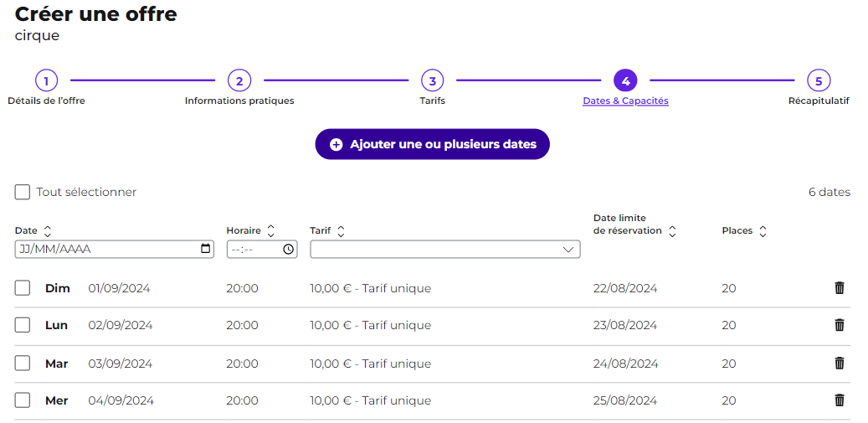Click the Horaire time filter field

pos(262,249)
